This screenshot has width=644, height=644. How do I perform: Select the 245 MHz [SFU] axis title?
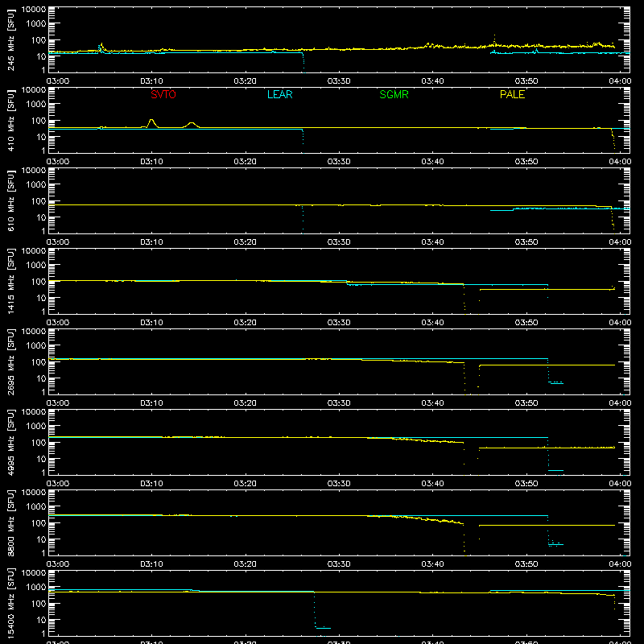pyautogui.click(x=11, y=39)
